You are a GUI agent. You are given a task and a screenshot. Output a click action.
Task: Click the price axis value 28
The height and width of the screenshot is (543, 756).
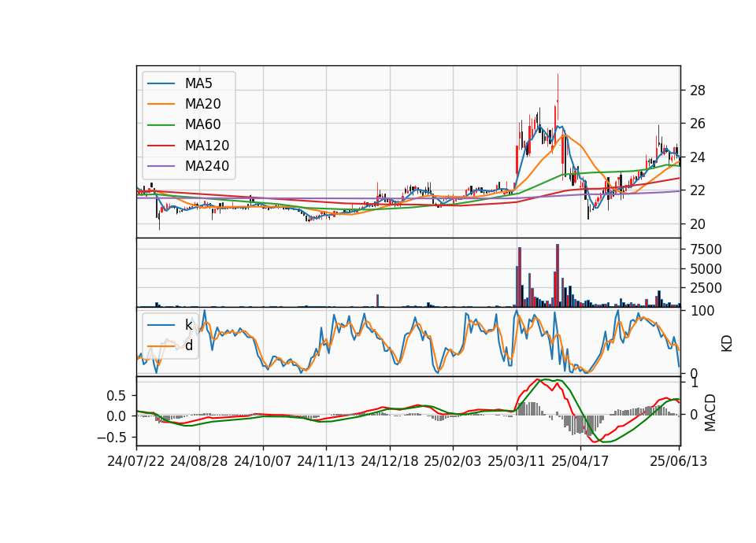coord(697,90)
